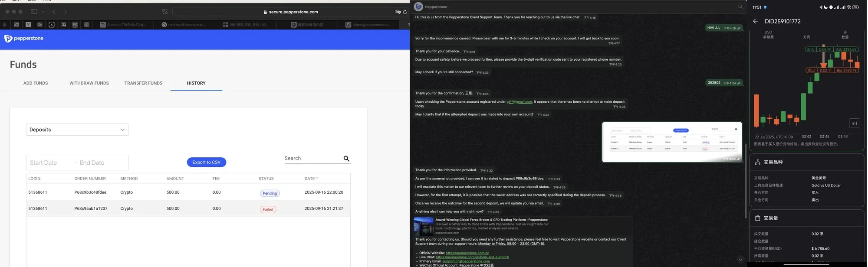Click the Pending status badge

click(x=270, y=193)
